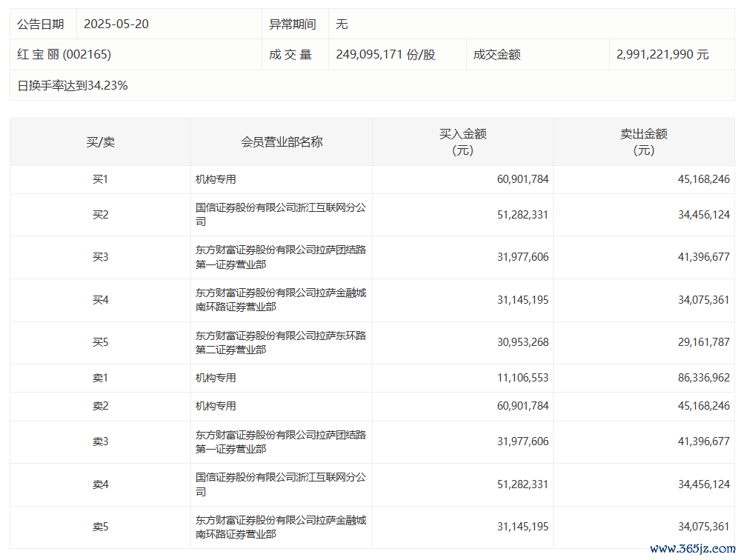Click sell amount 34,456,124 in 卖4 row
This screenshot has width=741, height=560.
(x=704, y=484)
